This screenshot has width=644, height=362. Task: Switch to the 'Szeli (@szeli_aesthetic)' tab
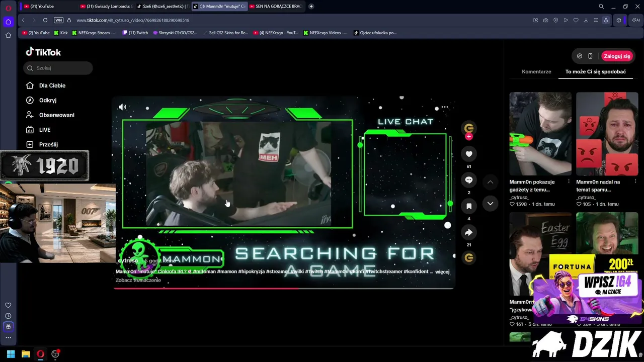(x=163, y=6)
